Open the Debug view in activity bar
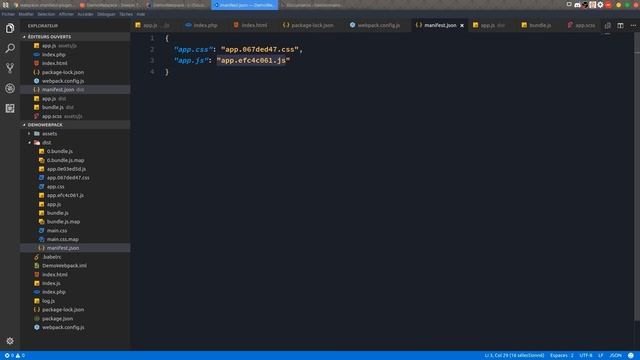The height and width of the screenshot is (360, 640). (x=10, y=88)
